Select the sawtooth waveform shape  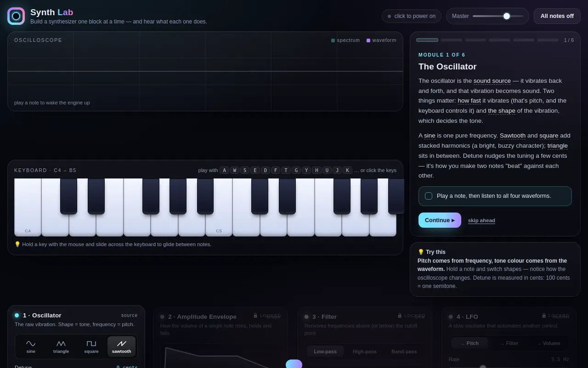(122, 346)
